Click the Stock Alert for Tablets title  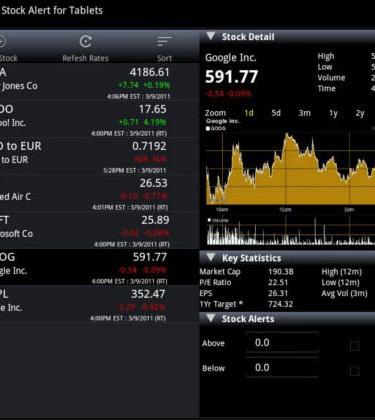[52, 10]
